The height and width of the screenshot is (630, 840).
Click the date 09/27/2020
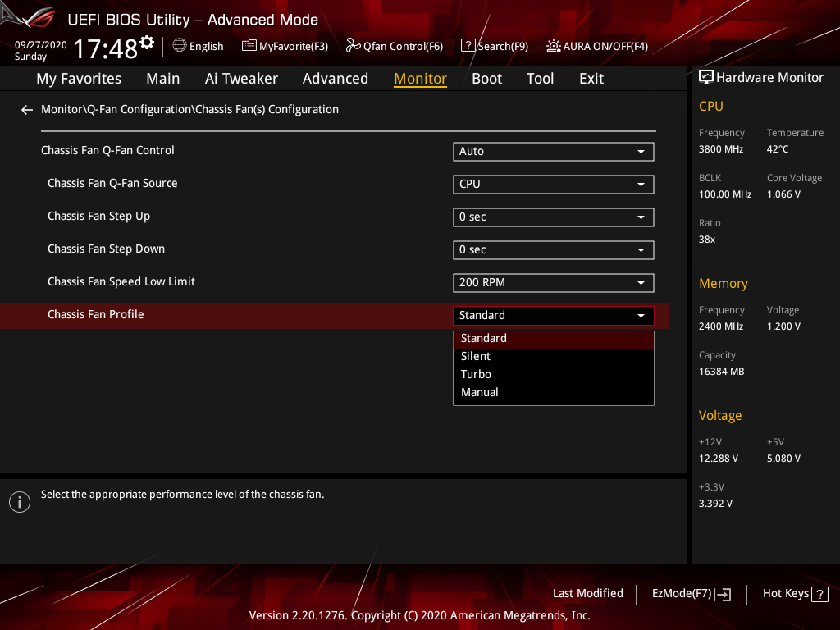[x=41, y=45]
